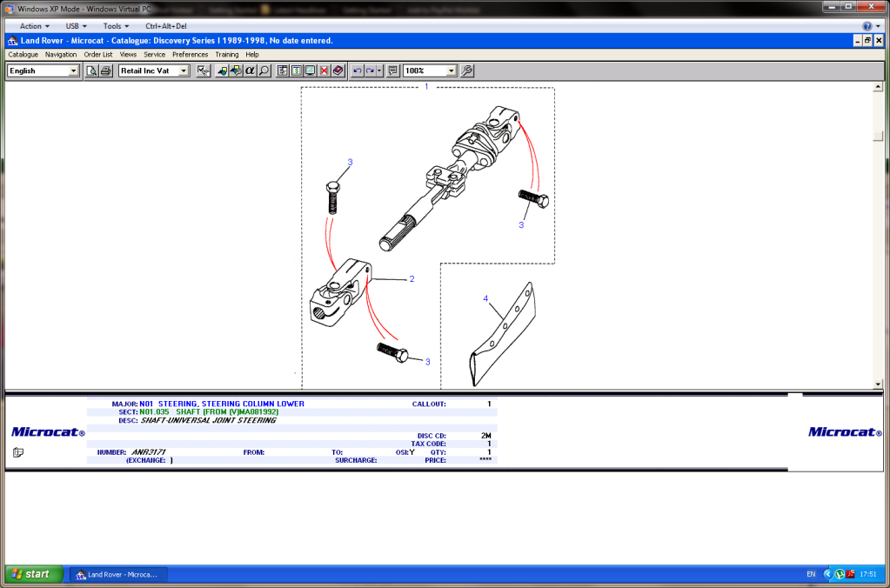
Task: Click the purple book toolbar icon
Action: point(338,71)
